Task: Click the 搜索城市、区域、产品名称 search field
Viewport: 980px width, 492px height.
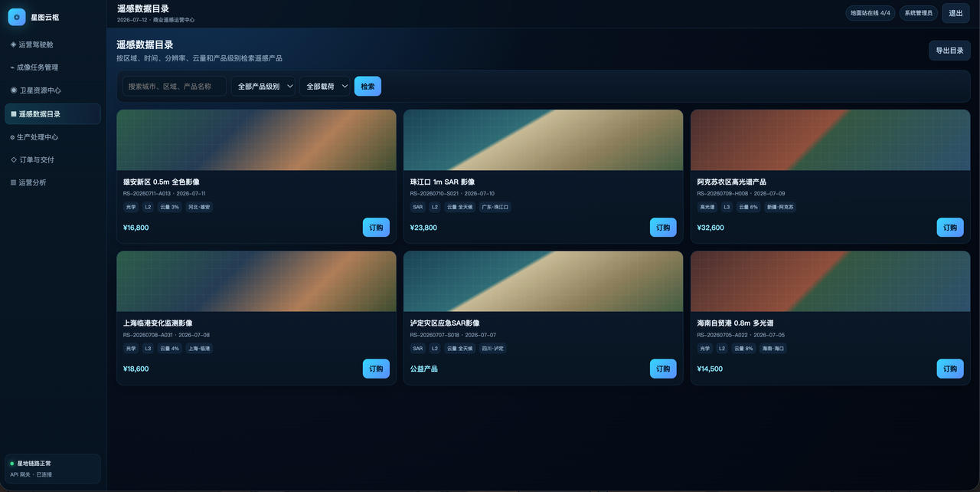Action: tap(175, 87)
